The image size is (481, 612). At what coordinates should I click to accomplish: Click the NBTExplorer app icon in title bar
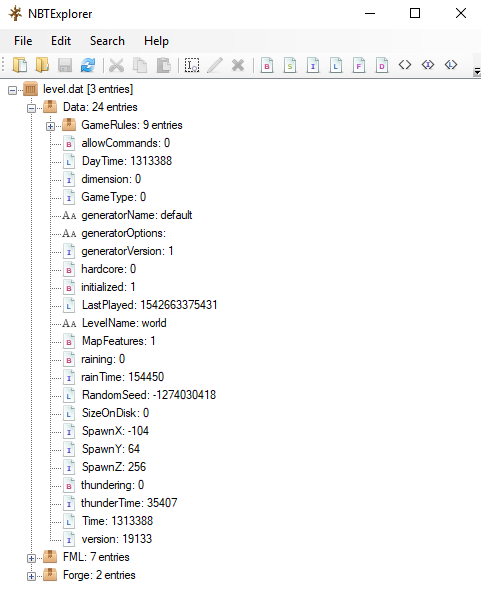15,14
